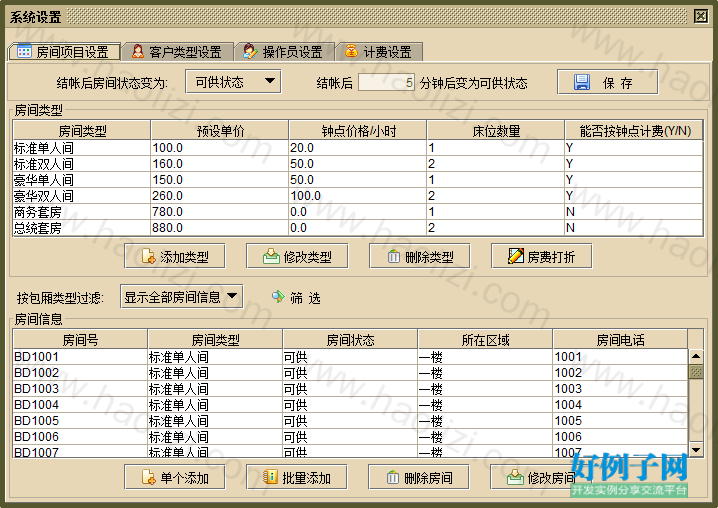Click the 房间状态 column header
Screen dimensions: 718x508
[350, 340]
